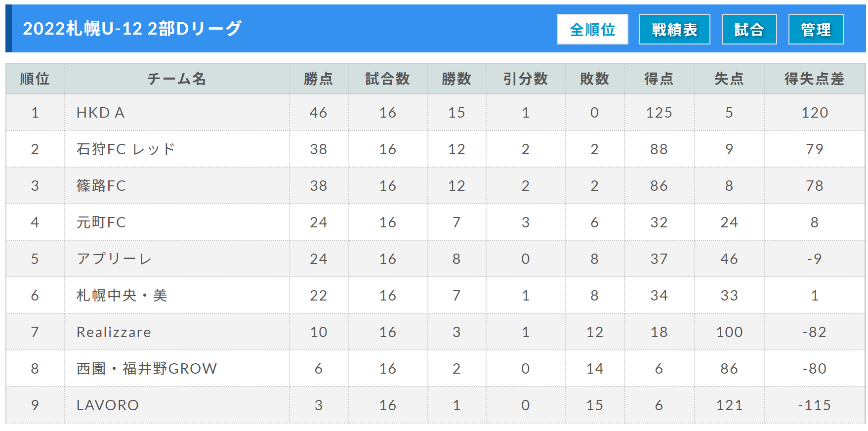
Task: Click the 順位 column header
Action: [35, 79]
